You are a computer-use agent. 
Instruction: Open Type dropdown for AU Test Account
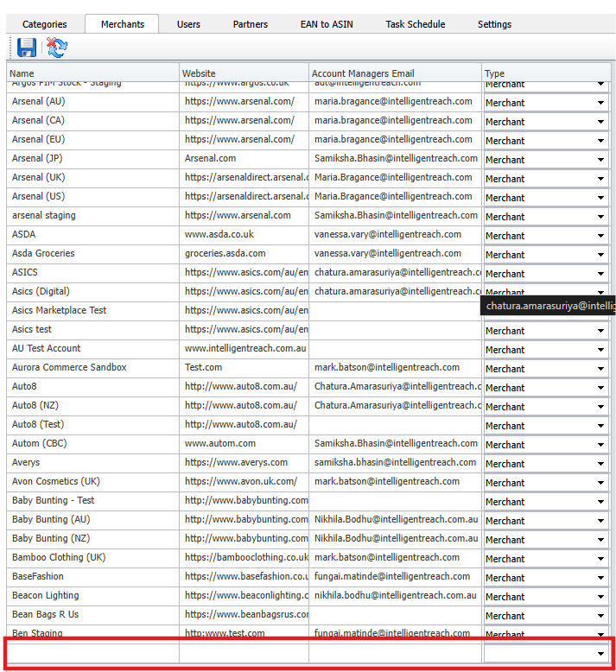pyautogui.click(x=600, y=350)
